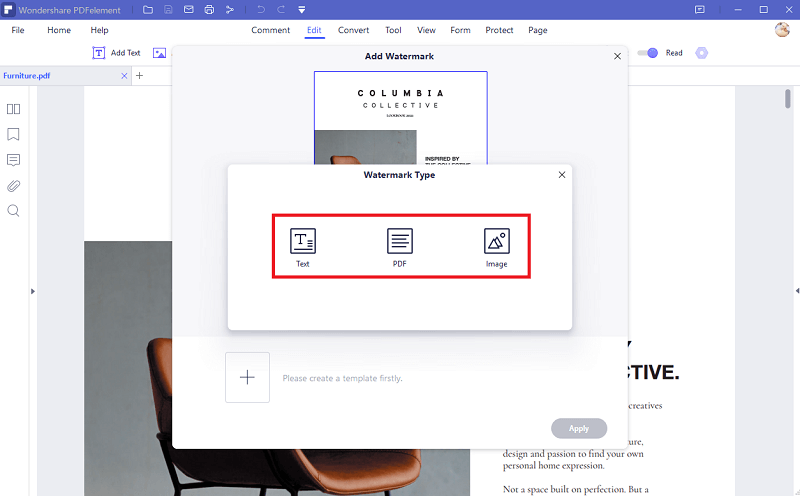Close the Add Watermark dialog
Image resolution: width=800 pixels, height=496 pixels.
[617, 56]
